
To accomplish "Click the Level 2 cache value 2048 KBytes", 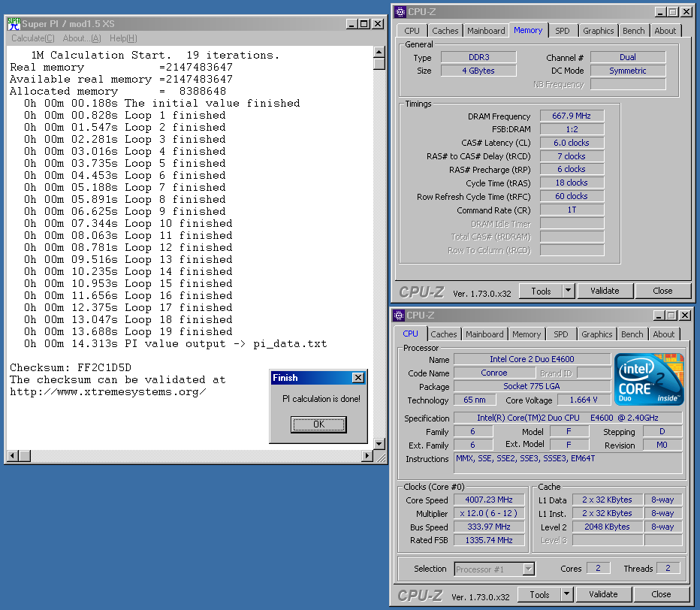I will coord(607,527).
